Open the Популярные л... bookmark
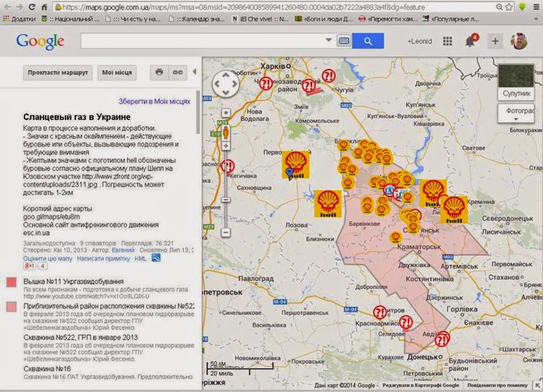The height and width of the screenshot is (392, 543). click(451, 19)
